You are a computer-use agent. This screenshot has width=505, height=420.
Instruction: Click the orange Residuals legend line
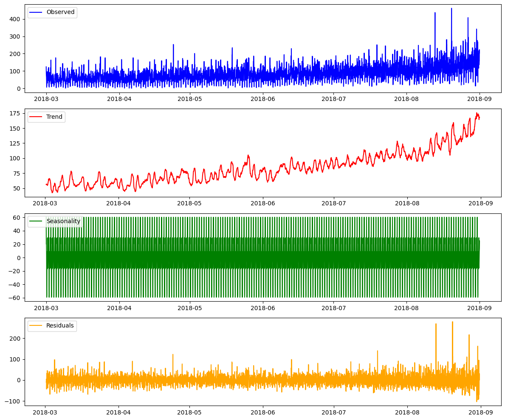pos(35,326)
